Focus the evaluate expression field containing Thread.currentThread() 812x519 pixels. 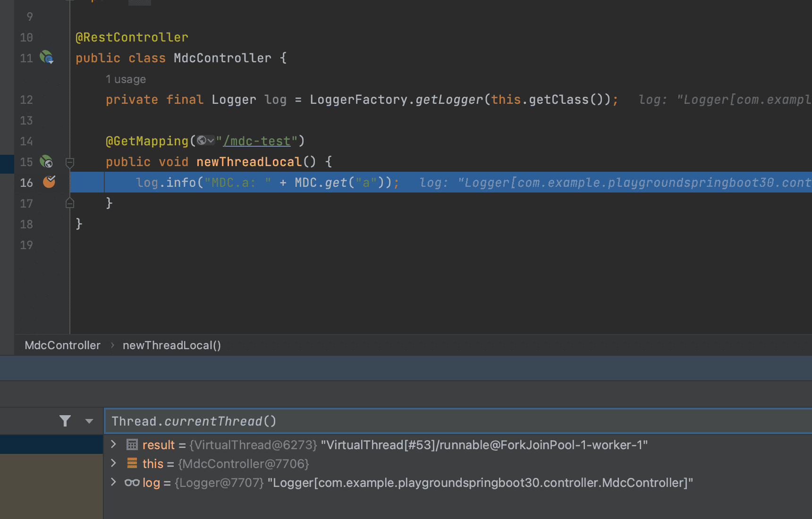coord(458,421)
